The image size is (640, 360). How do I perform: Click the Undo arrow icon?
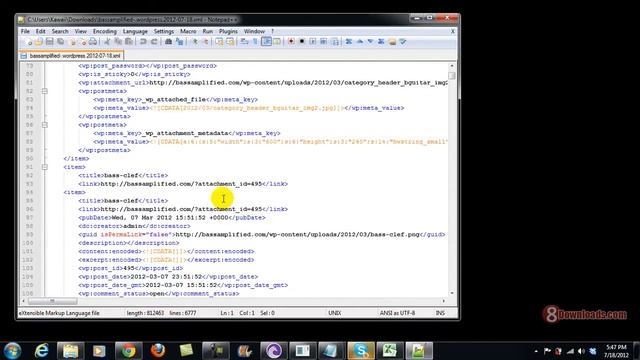click(x=143, y=42)
